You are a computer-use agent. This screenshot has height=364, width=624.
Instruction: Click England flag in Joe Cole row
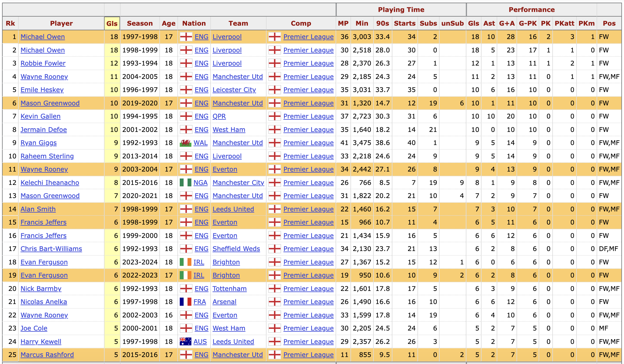click(x=186, y=328)
